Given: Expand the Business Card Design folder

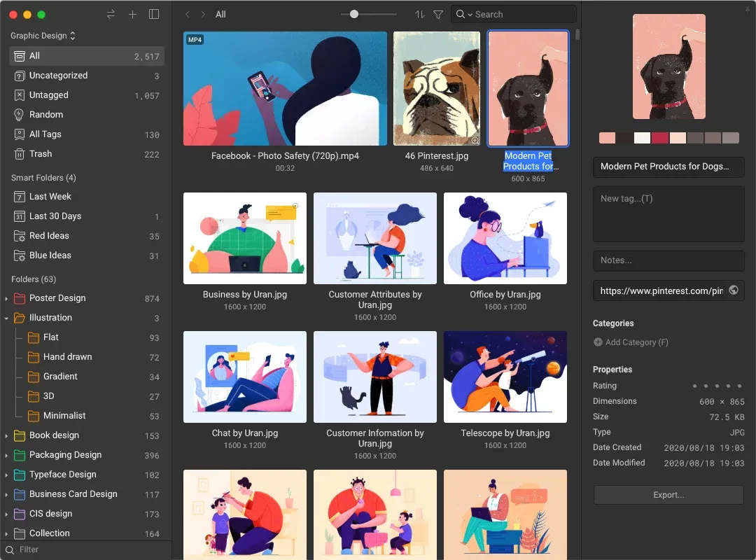Looking at the screenshot, I should pyautogui.click(x=6, y=494).
